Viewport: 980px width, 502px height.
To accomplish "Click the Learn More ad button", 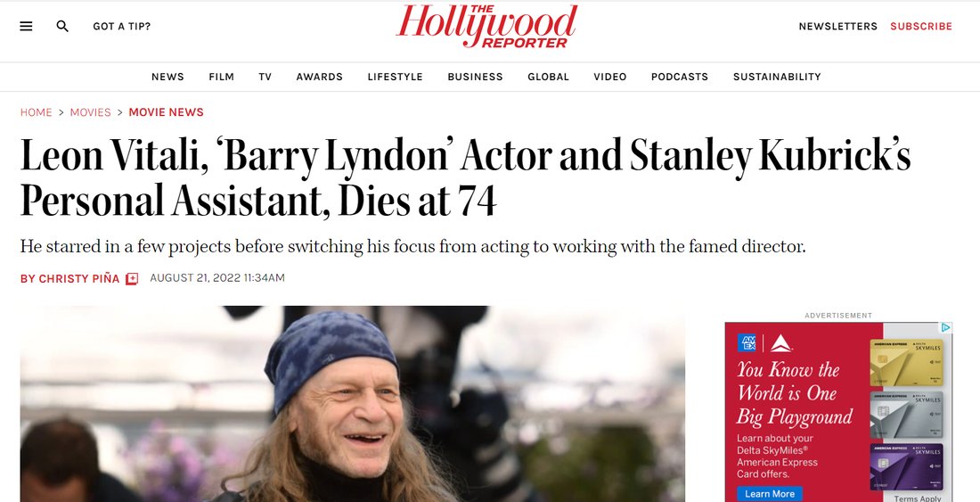I will pyautogui.click(x=770, y=494).
